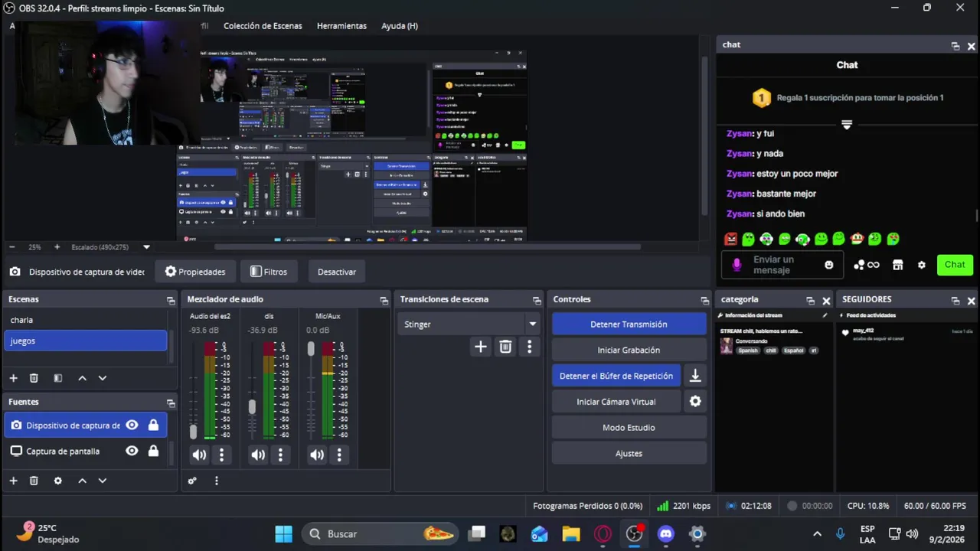Delete selected scene with Escenas trash icon
The height and width of the screenshot is (551, 980).
pyautogui.click(x=34, y=378)
